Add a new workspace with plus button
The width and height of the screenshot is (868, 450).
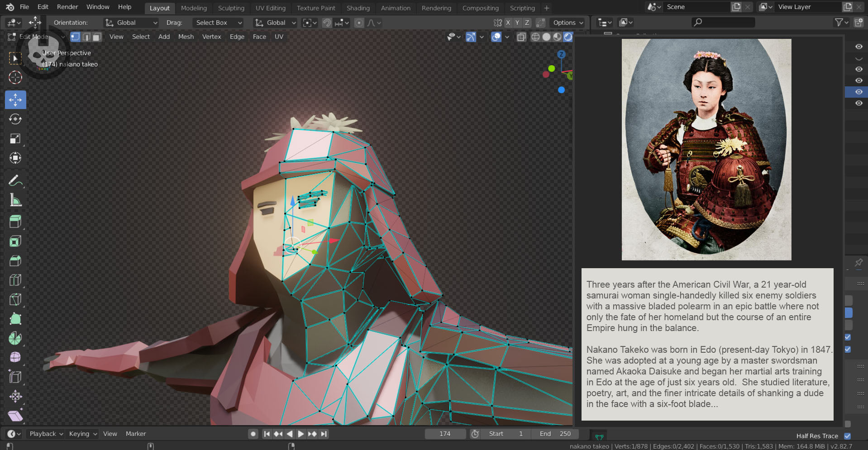(x=547, y=8)
